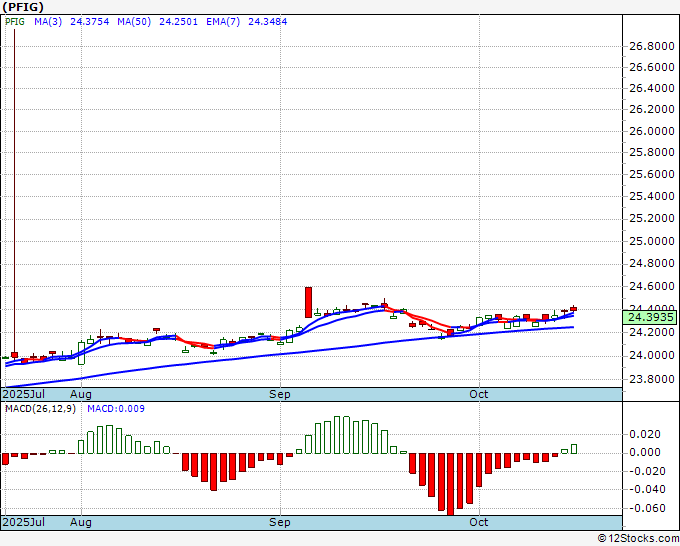Click the Aug label on price chart axis
The width and height of the screenshot is (680, 546).
(81, 394)
